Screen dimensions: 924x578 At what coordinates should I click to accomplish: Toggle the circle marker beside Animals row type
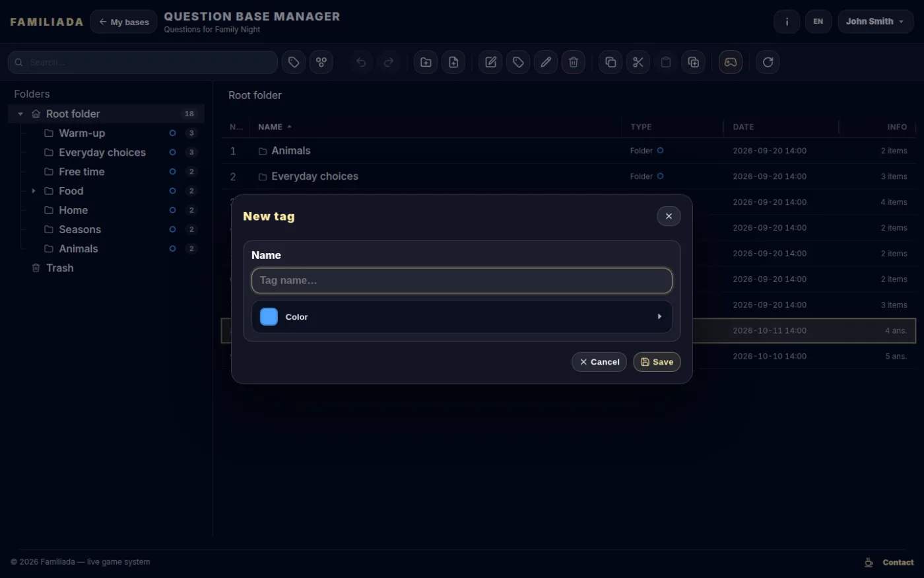point(660,151)
